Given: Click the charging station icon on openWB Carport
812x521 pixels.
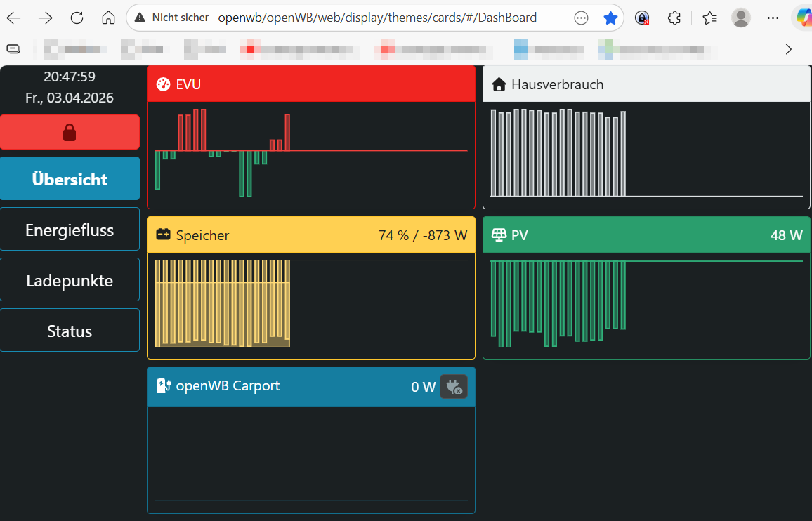Looking at the screenshot, I should (164, 385).
